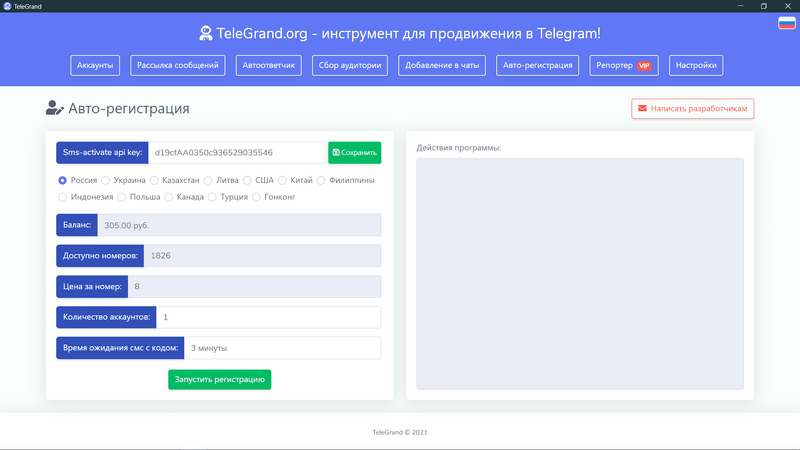Click the Sms-activate api key input field
This screenshot has width=800, height=450.
pos(237,153)
